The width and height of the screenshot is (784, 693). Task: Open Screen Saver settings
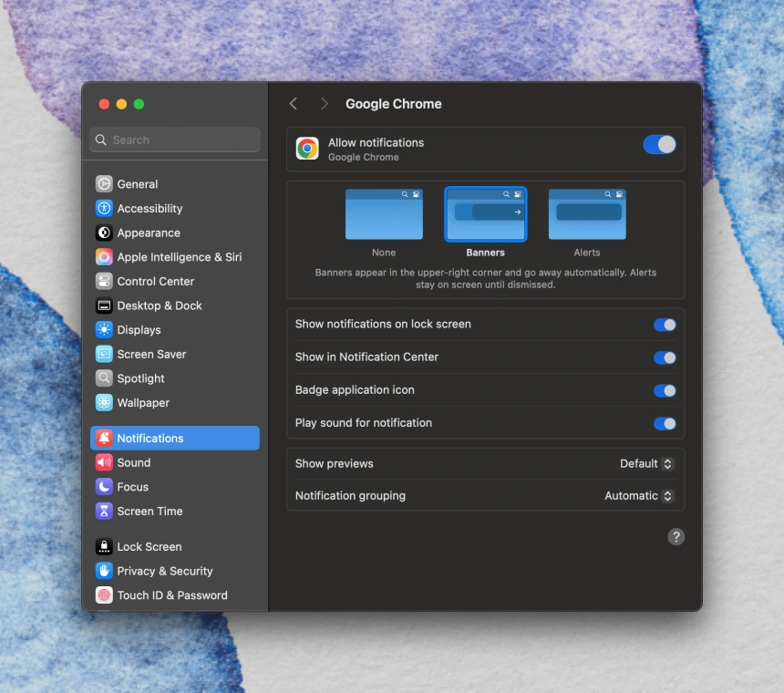point(144,354)
